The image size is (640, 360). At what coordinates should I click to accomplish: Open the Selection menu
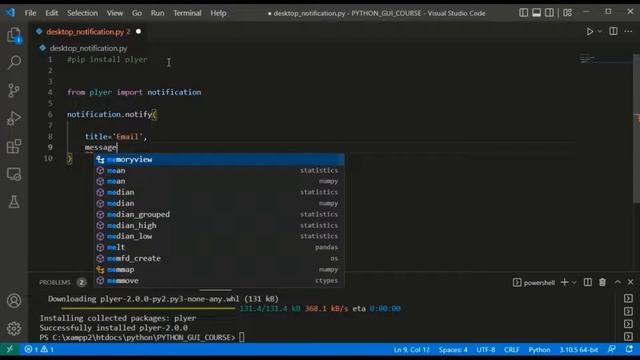tap(82, 13)
